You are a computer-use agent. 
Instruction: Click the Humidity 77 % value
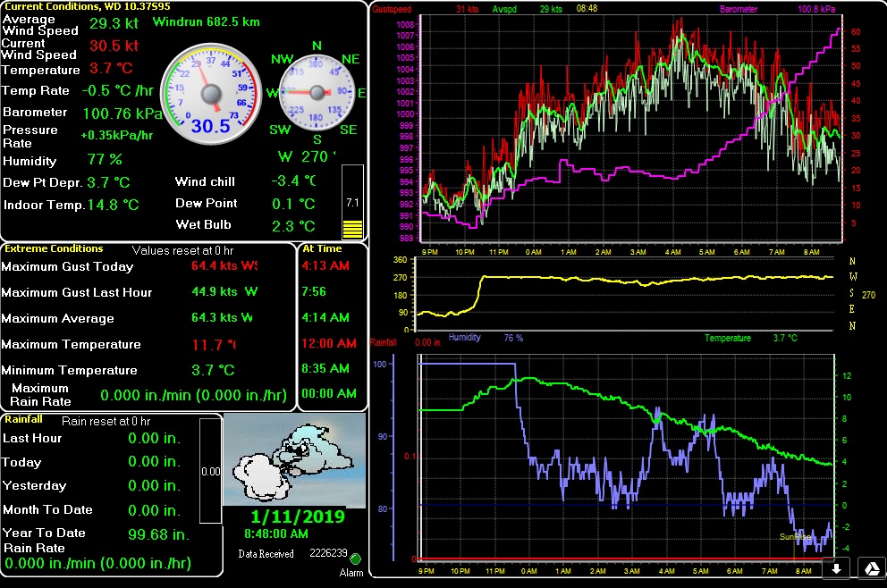click(x=105, y=159)
